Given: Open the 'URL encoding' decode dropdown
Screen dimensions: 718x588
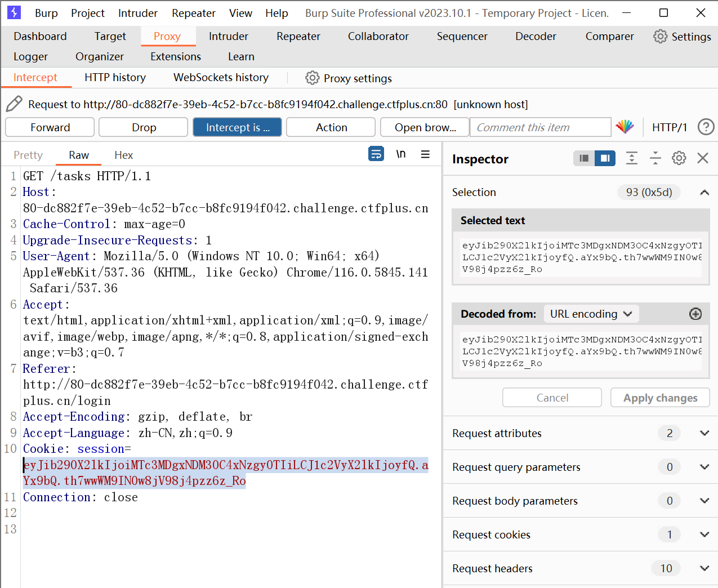Looking at the screenshot, I should [x=591, y=314].
